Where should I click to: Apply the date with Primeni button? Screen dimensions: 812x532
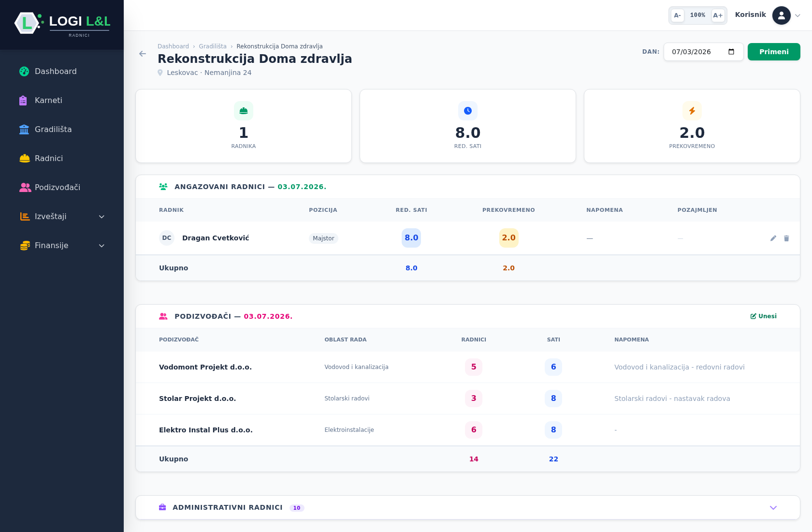[774, 52]
